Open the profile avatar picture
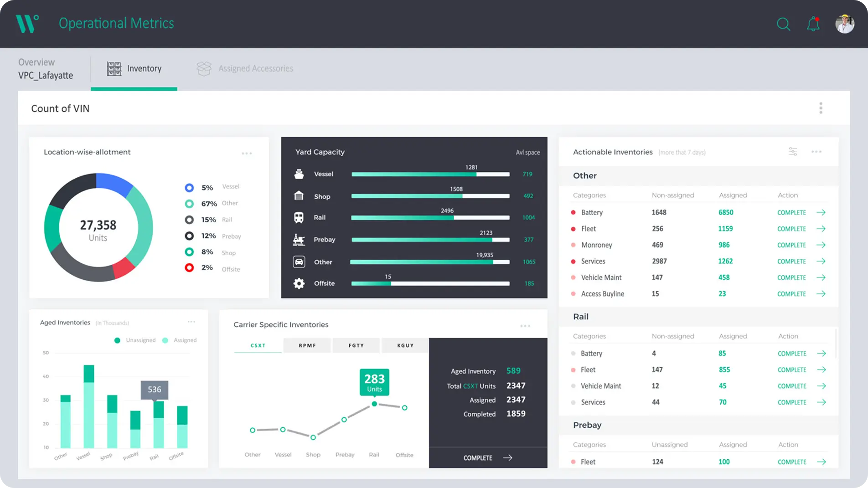The width and height of the screenshot is (868, 488). click(845, 24)
